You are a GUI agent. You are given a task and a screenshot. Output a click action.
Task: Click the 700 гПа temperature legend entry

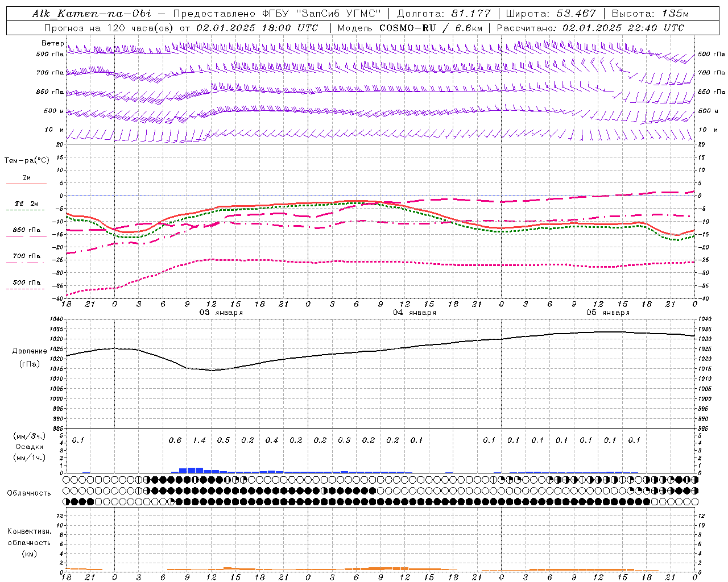(27, 256)
